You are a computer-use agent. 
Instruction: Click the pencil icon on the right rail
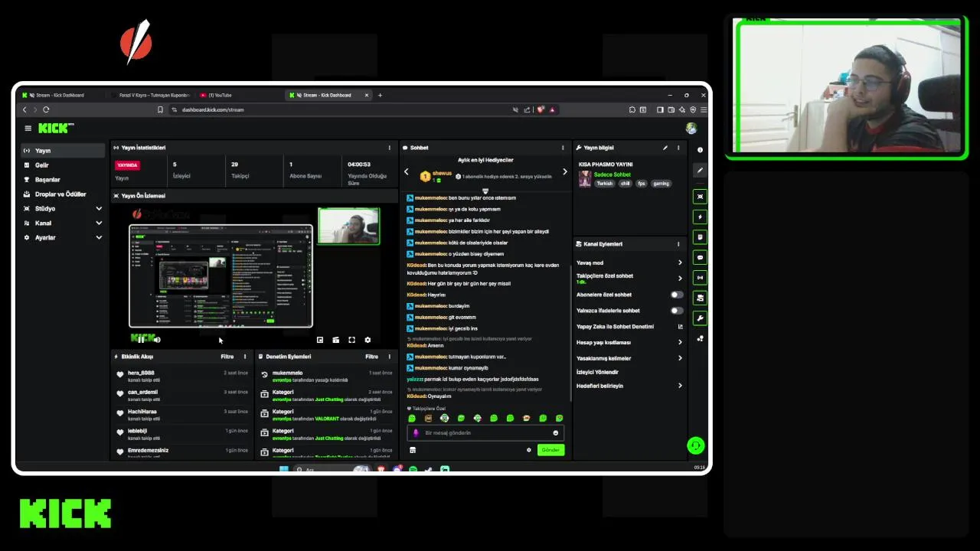click(x=700, y=170)
